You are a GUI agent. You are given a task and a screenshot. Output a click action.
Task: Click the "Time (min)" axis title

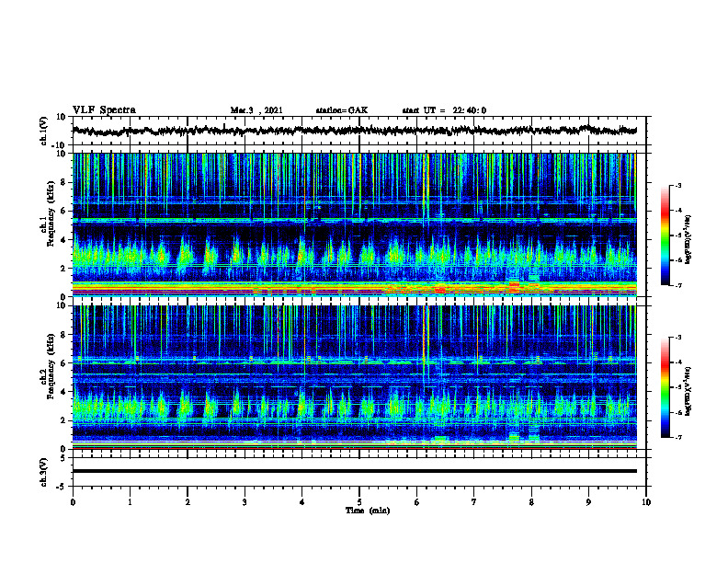pyautogui.click(x=368, y=511)
